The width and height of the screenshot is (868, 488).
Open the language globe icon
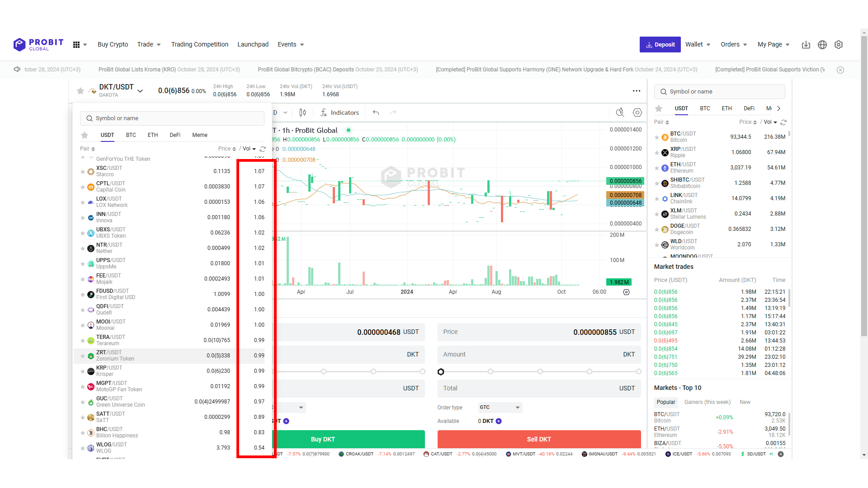coord(822,45)
